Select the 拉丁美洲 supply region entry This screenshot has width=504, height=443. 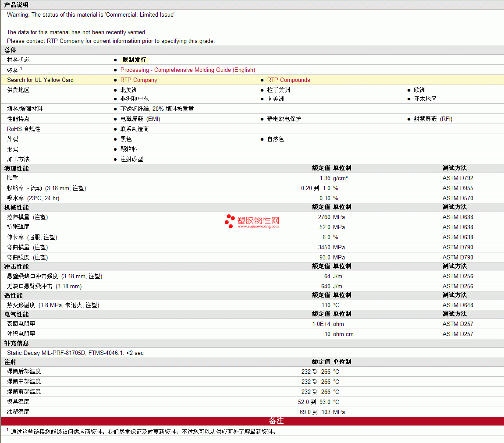(x=278, y=90)
